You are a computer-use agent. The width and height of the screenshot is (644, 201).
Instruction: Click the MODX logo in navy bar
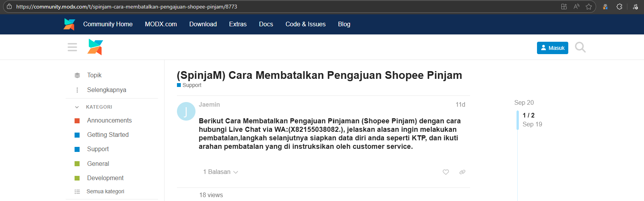point(69,24)
